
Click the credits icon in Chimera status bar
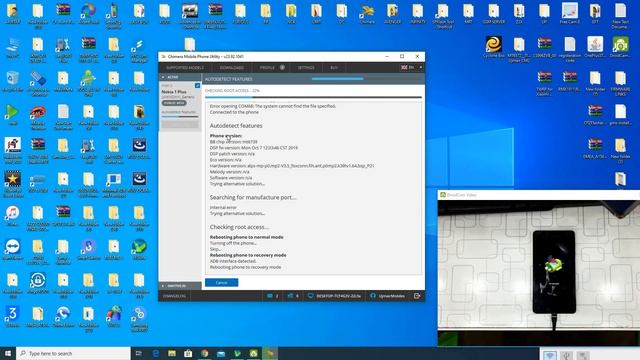[x=290, y=296]
